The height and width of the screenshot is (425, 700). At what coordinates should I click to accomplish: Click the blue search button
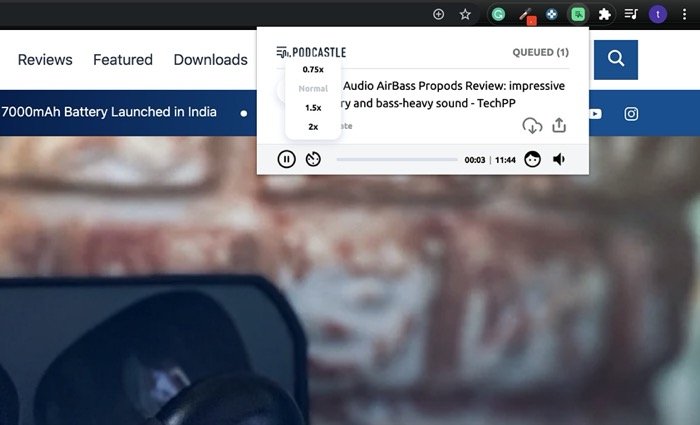pos(616,59)
